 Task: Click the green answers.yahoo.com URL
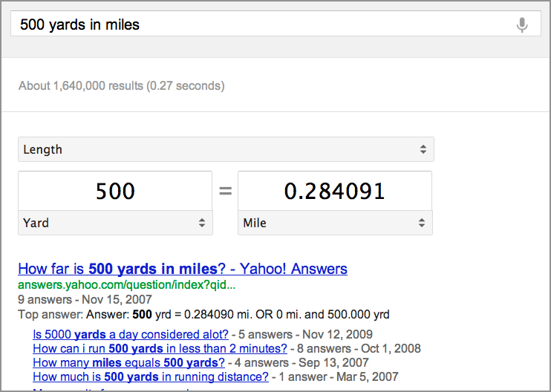pos(127,285)
